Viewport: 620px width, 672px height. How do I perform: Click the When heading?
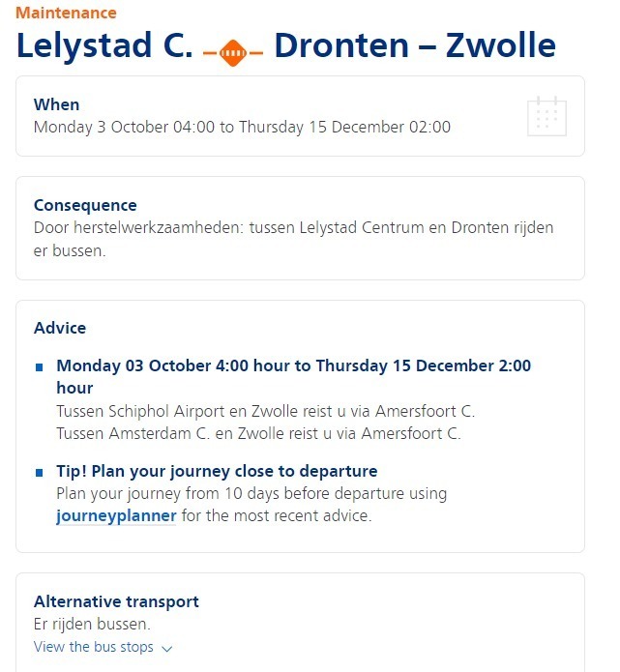click(57, 104)
